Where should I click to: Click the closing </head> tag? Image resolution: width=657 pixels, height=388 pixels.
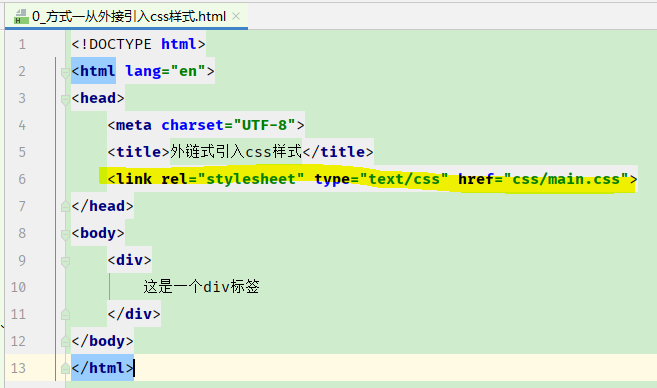(103, 206)
